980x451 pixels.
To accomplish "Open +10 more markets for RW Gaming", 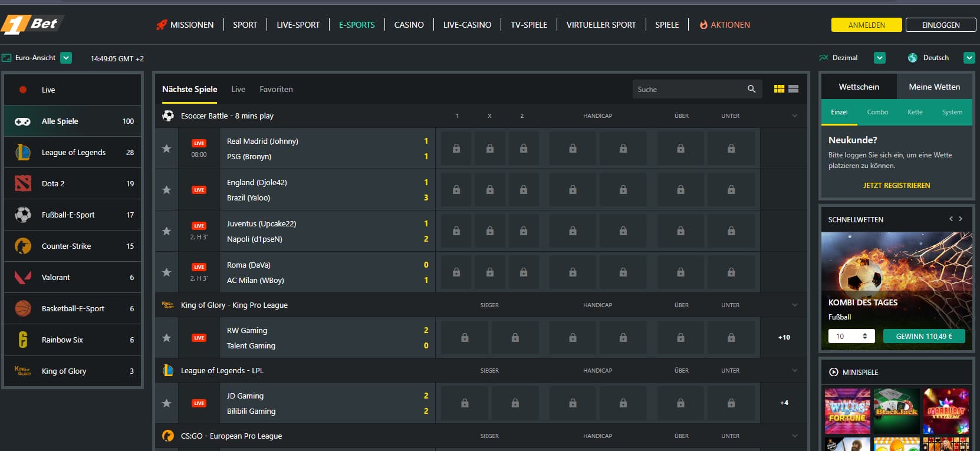I will pos(784,338).
